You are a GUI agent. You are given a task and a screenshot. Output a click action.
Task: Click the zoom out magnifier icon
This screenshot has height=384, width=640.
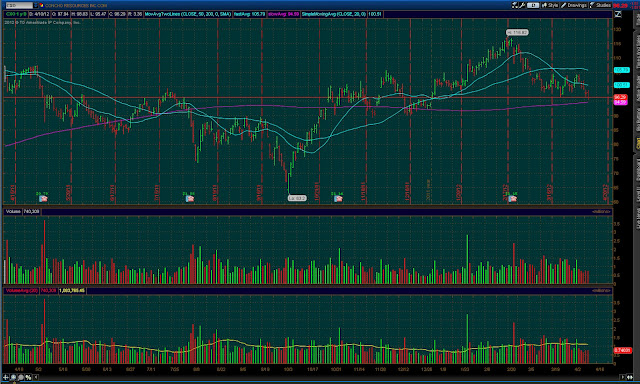(21, 377)
